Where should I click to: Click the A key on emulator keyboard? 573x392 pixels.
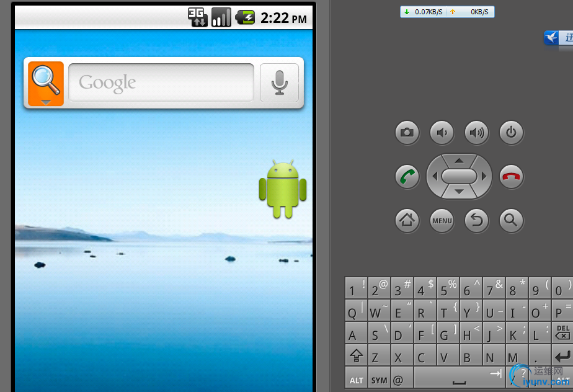(x=357, y=332)
